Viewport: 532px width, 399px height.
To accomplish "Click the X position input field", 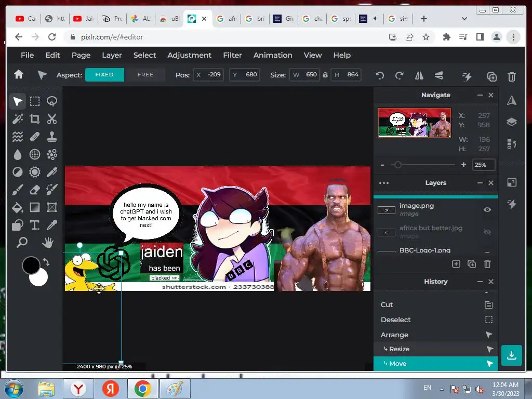I will click(x=208, y=75).
